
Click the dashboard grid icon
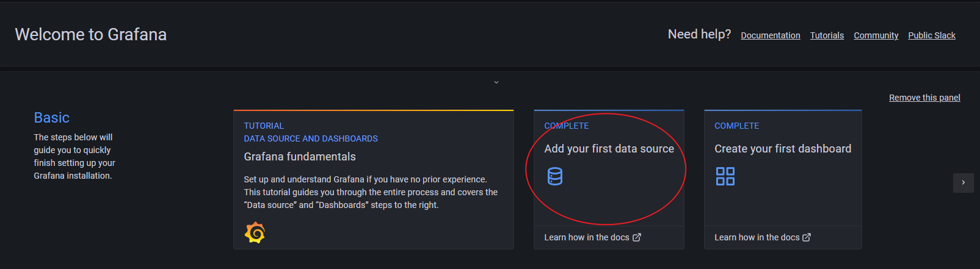tap(725, 176)
